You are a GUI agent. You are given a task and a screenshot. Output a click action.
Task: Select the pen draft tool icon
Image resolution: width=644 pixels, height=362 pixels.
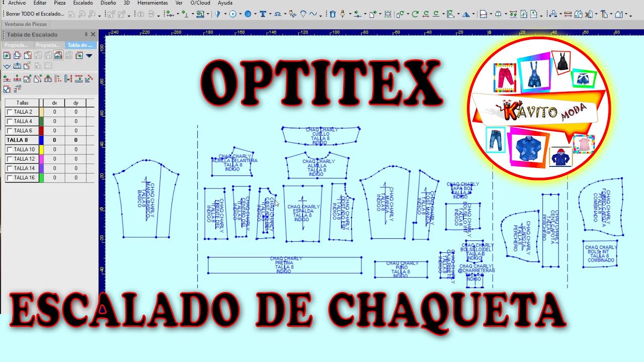pos(343,14)
